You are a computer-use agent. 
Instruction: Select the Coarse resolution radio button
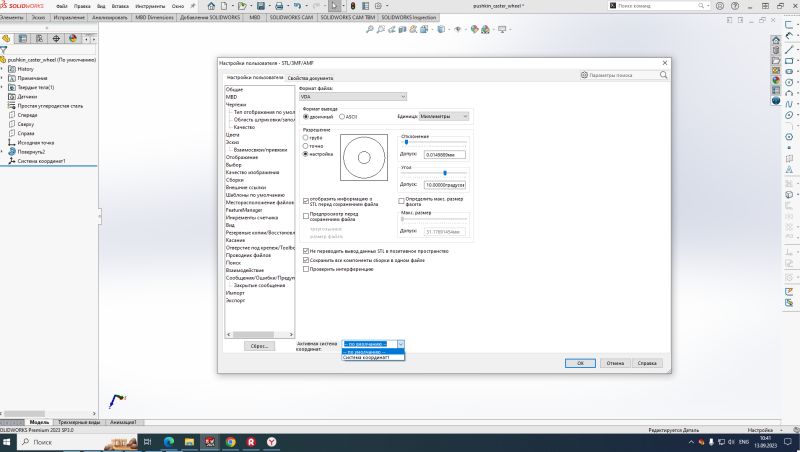[x=306, y=138]
